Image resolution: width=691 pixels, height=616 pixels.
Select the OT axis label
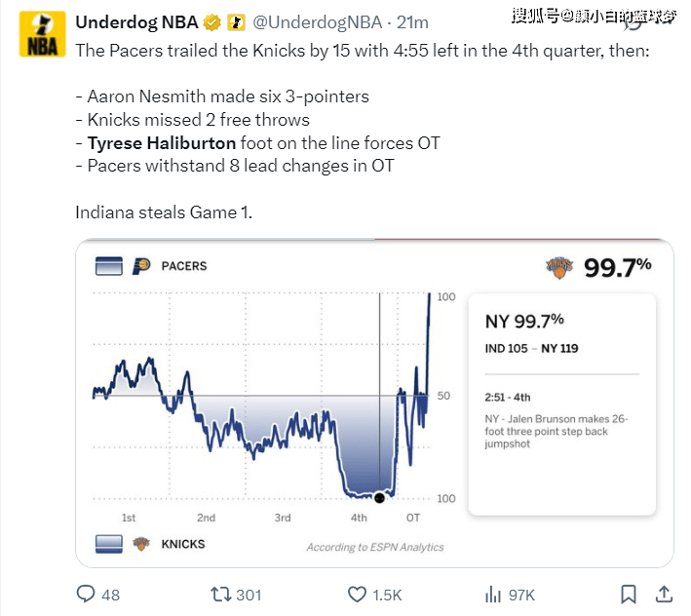pyautogui.click(x=413, y=518)
